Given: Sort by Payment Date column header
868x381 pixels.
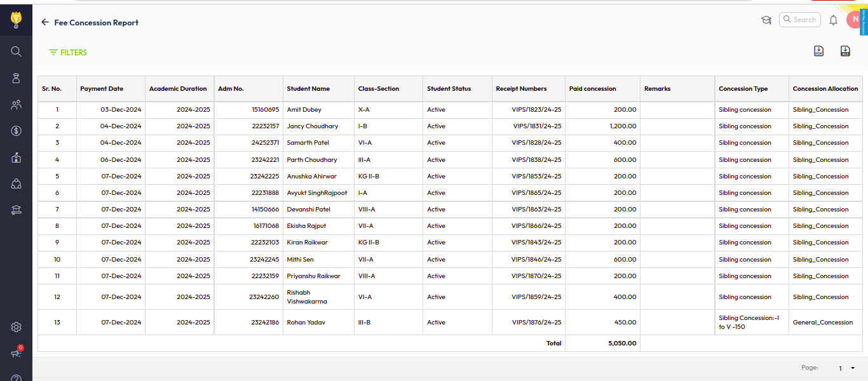Looking at the screenshot, I should 102,89.
